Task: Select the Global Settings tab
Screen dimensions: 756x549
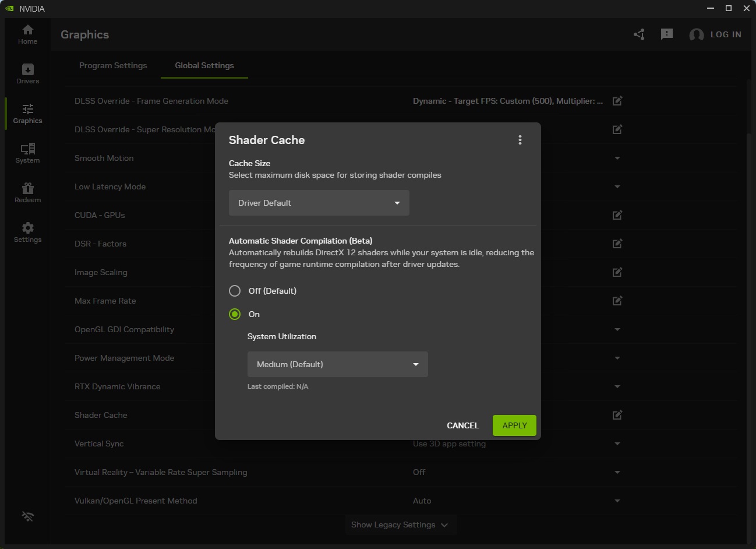Action: point(204,65)
